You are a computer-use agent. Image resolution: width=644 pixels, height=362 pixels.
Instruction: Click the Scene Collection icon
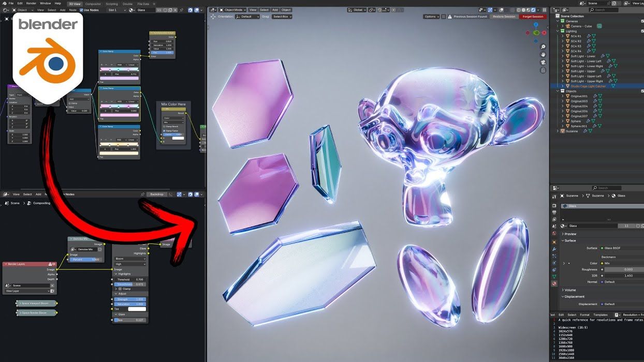coord(559,16)
